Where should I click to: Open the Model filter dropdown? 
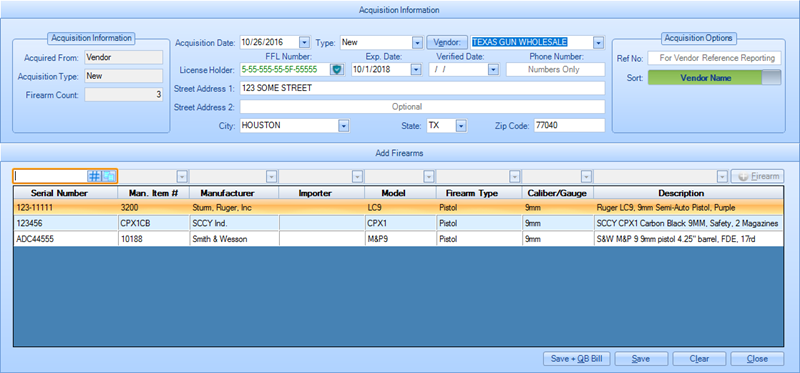(429, 177)
